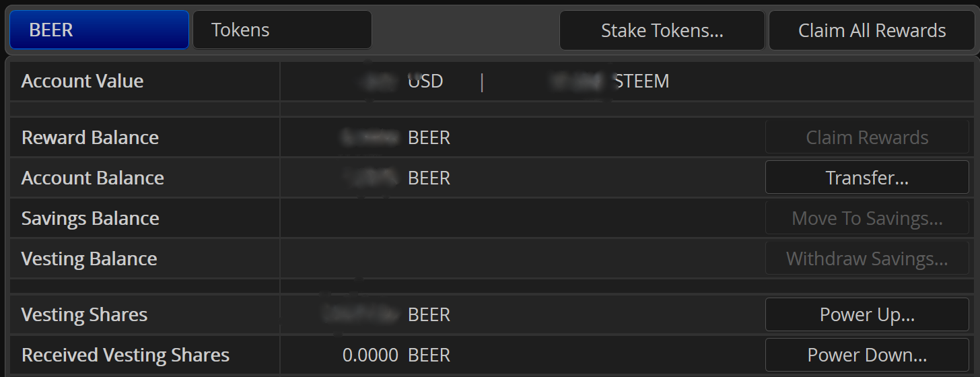The height and width of the screenshot is (377, 980).
Task: Click the 0.0000 BEER received shares value
Action: pyautogui.click(x=396, y=355)
